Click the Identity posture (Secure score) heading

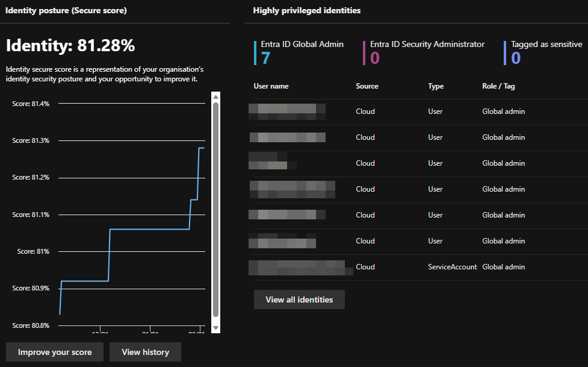(66, 11)
